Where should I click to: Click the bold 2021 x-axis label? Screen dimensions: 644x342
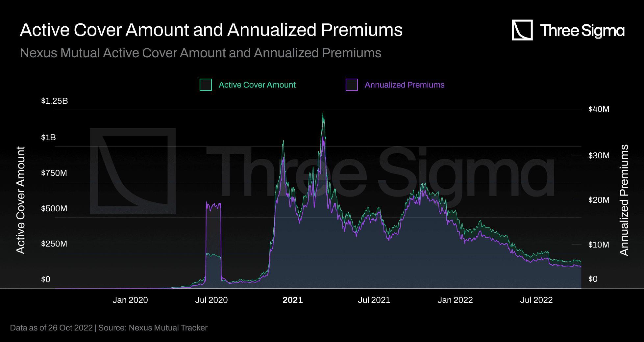coord(292,300)
